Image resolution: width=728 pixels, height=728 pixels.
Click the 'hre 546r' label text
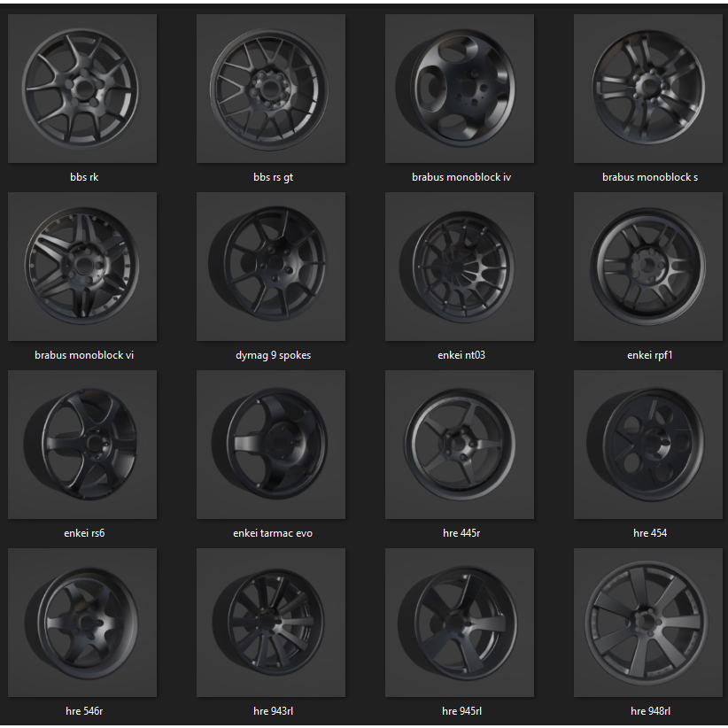click(x=84, y=711)
